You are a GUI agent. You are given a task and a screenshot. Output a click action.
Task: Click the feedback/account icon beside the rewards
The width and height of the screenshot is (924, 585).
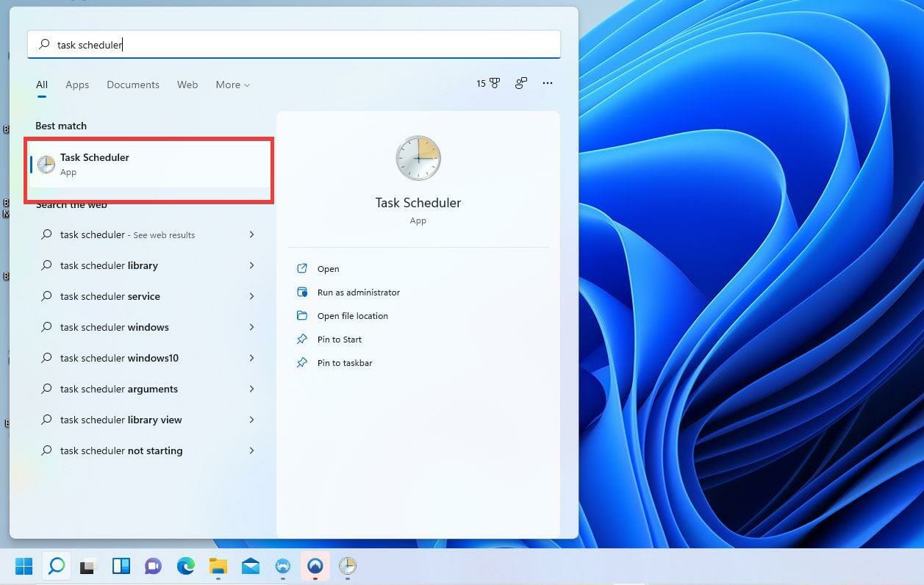click(521, 84)
